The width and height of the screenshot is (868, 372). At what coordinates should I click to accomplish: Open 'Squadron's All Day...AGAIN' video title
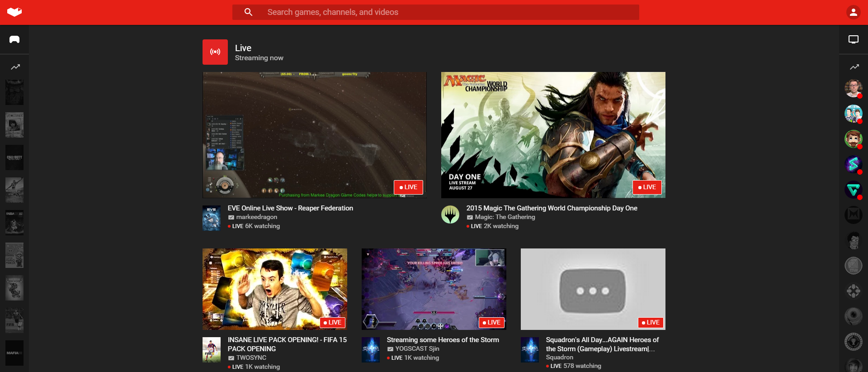603,344
